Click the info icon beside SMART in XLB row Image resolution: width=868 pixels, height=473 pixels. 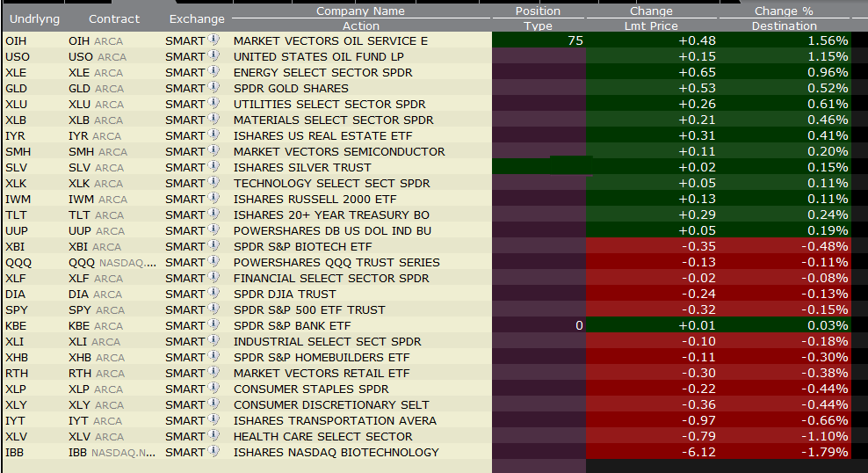tap(213, 119)
